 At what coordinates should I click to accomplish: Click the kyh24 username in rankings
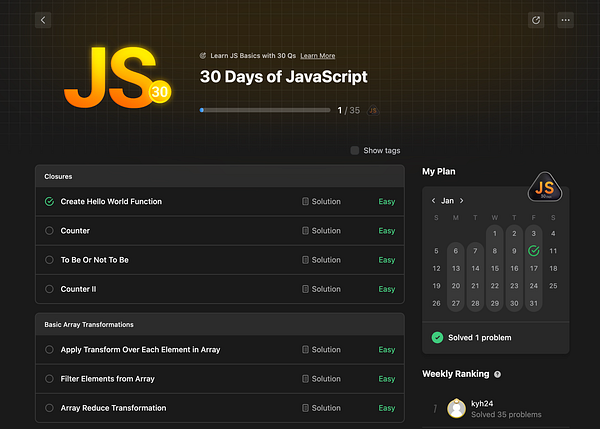coord(482,403)
